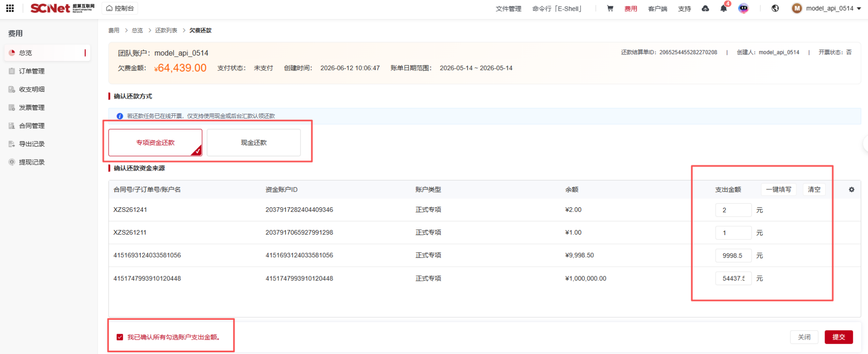Viewport: 868px width, 354px height.
Task: Click the blue info icon in notice
Action: pyautogui.click(x=120, y=116)
